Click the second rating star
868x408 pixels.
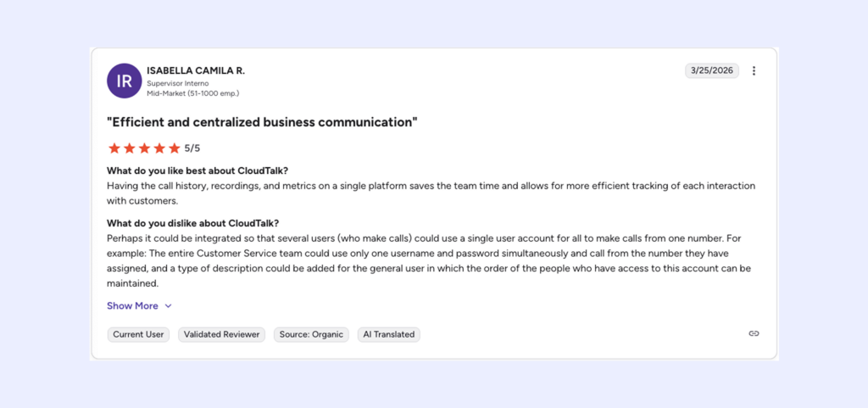(x=130, y=148)
